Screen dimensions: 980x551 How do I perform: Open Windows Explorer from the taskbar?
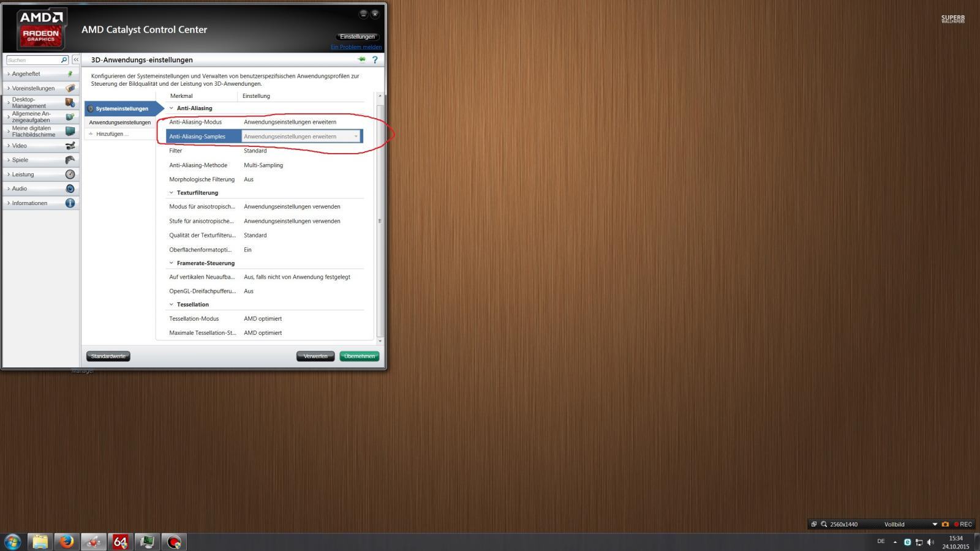pos(40,542)
